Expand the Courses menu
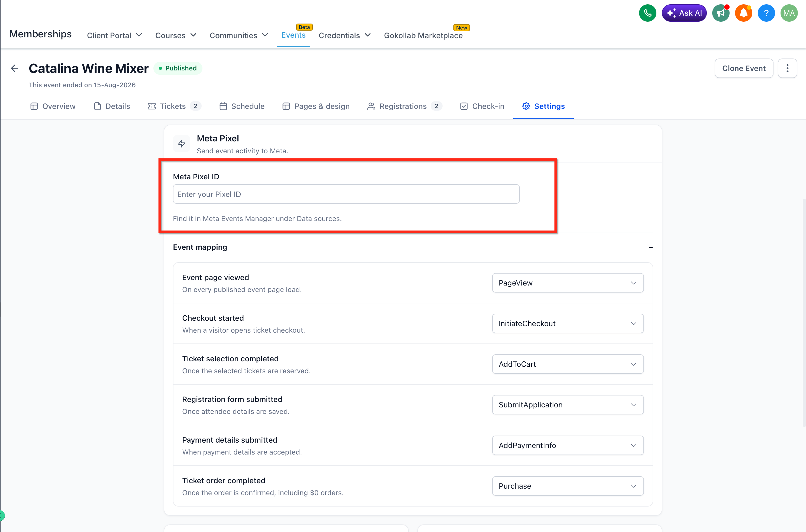The width and height of the screenshot is (806, 532). pos(175,35)
